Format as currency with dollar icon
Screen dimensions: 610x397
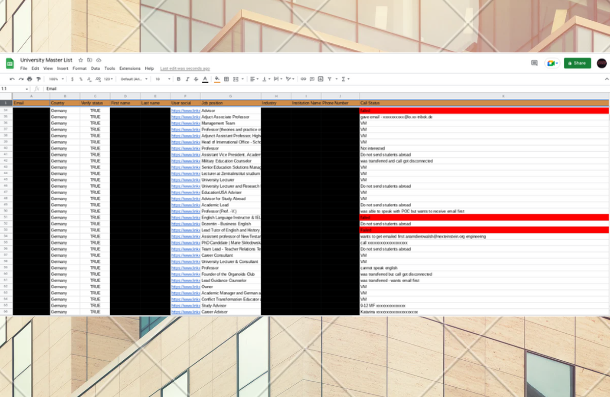point(72,79)
